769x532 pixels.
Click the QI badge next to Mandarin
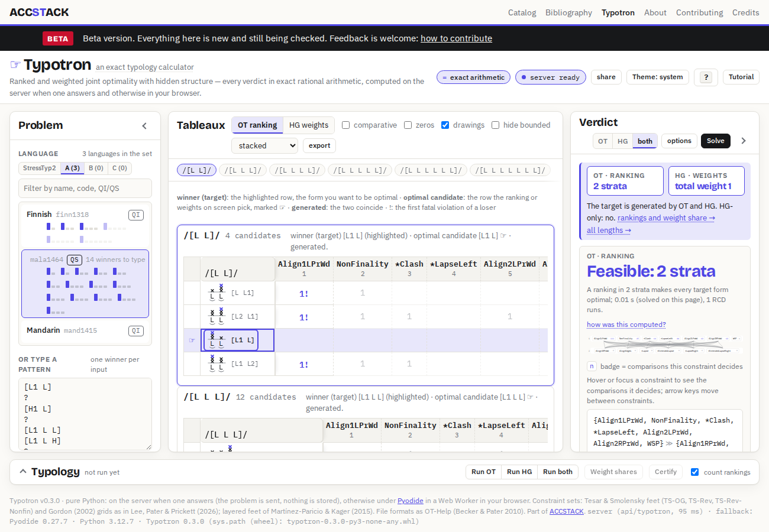point(136,330)
